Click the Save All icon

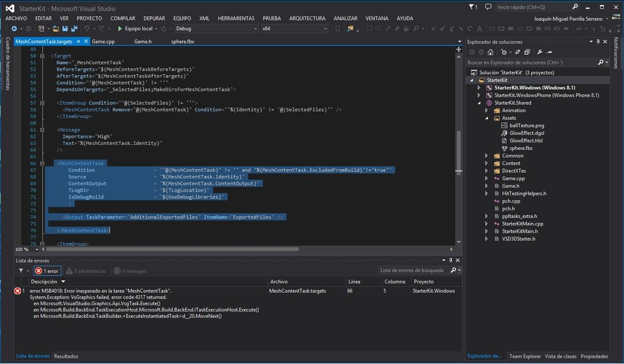click(x=74, y=29)
